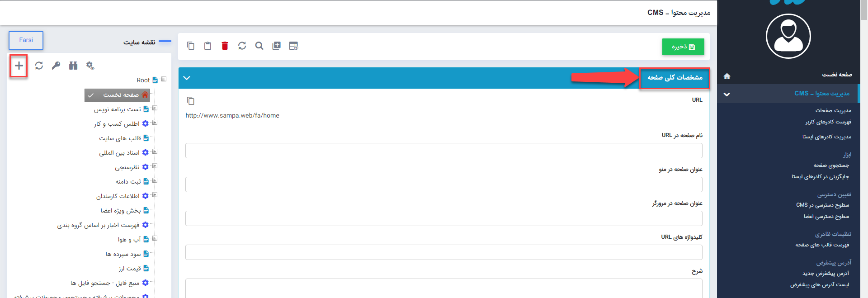This screenshot has width=868, height=298.
Task: Open جستجوی صفحه from the sidebar menu
Action: click(831, 166)
